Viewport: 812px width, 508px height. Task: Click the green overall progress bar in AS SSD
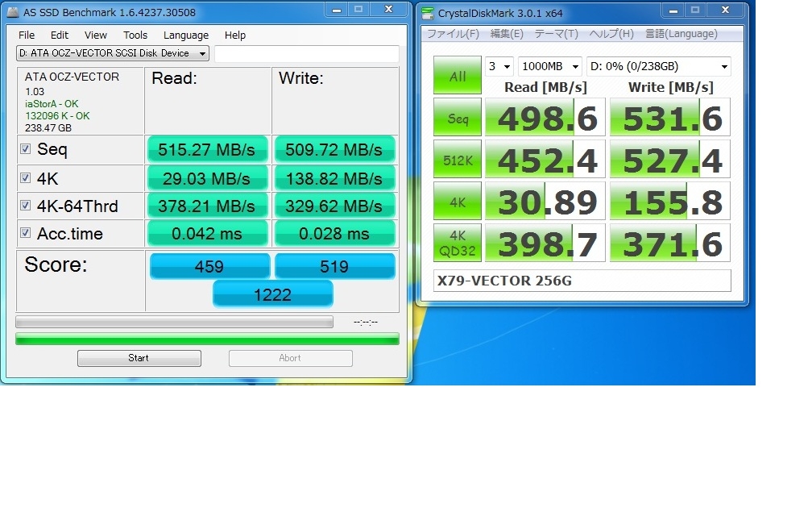[207, 339]
